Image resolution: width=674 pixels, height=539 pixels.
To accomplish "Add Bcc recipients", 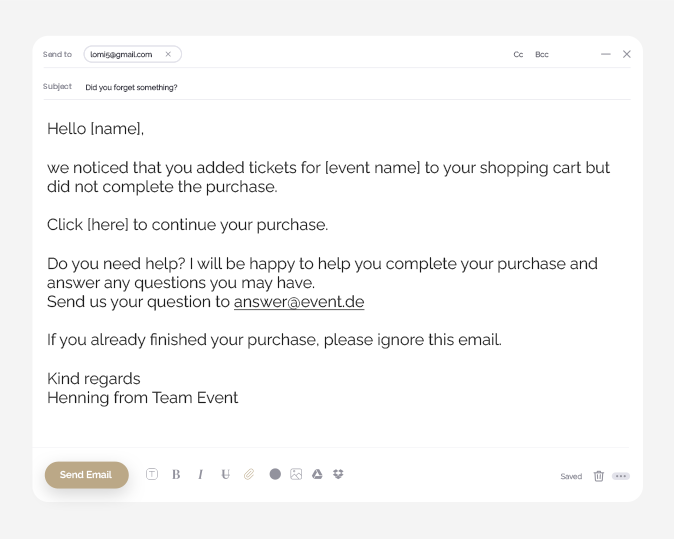I will [x=542, y=55].
